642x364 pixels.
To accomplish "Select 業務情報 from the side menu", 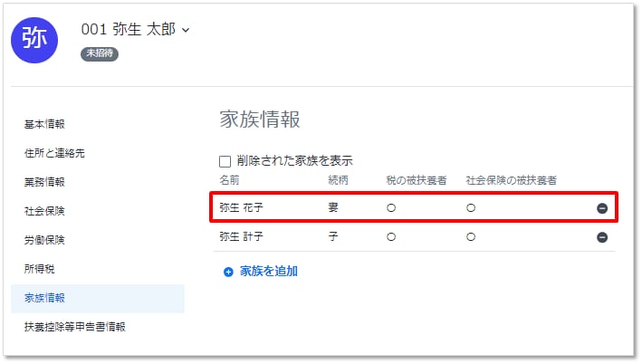I will coord(44,182).
